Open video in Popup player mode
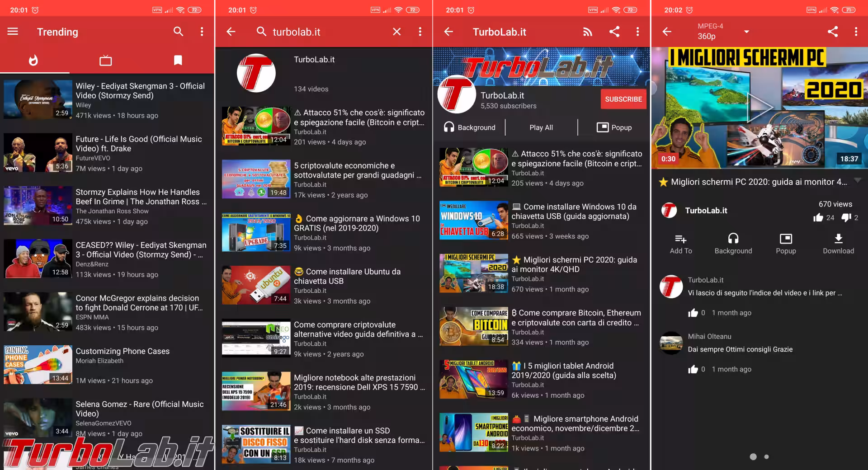 [786, 244]
